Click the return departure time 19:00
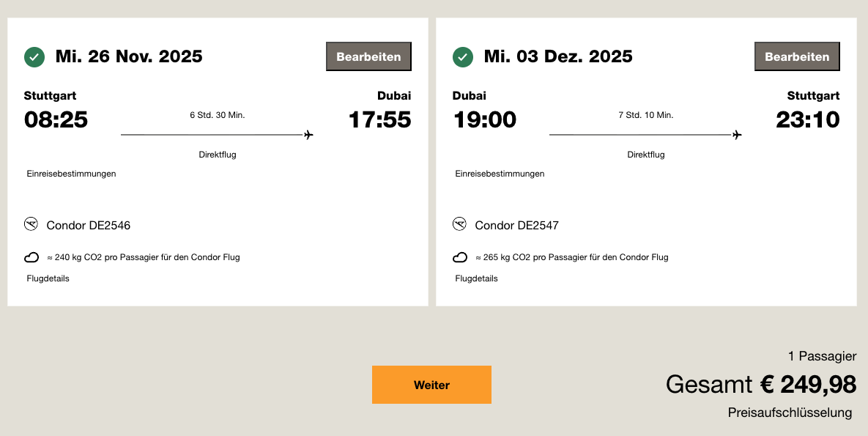868x436 pixels. point(484,119)
